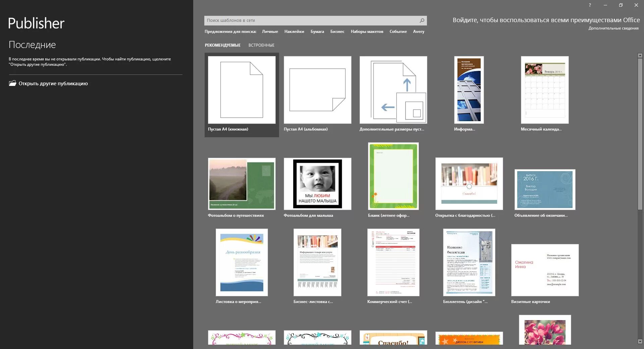
Task: Choose the monthly calendar template
Action: click(545, 90)
